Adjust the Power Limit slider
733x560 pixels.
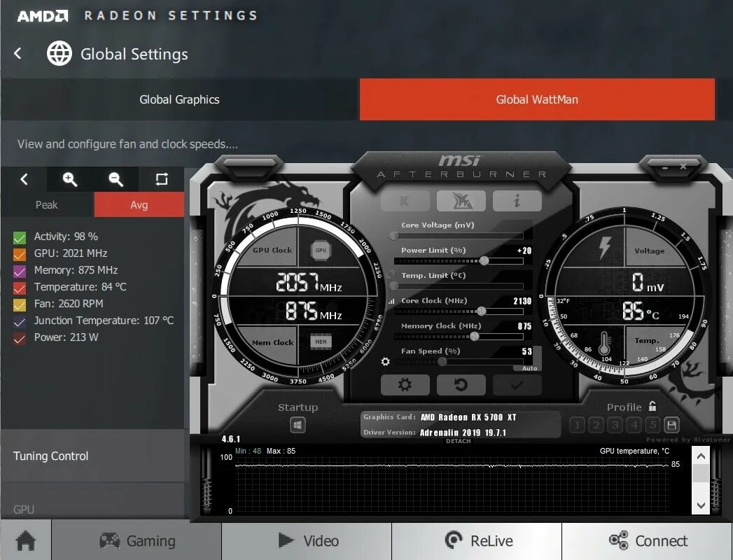click(484, 261)
